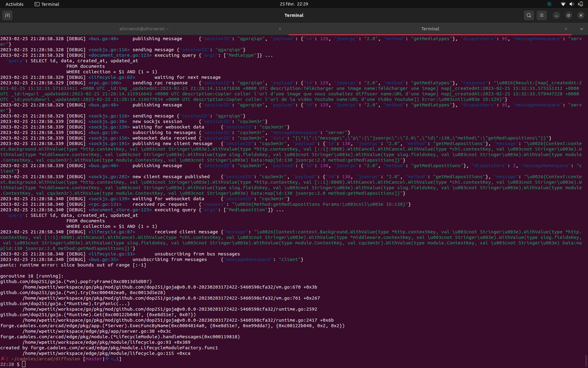Close the tab labeled Terminal
Screen dimensions: 588x368
tap(566, 29)
